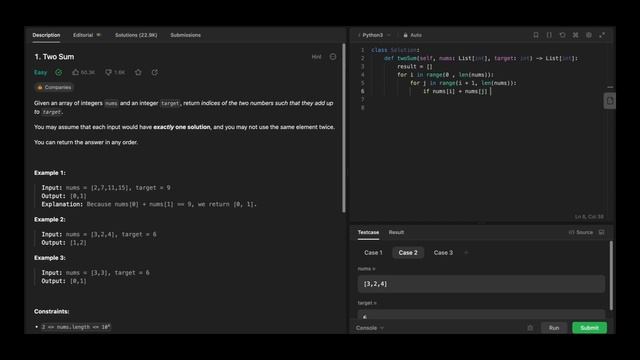Click the description panel vertical scrollbar
Screen dimensions: 640x360
click(x=344, y=128)
